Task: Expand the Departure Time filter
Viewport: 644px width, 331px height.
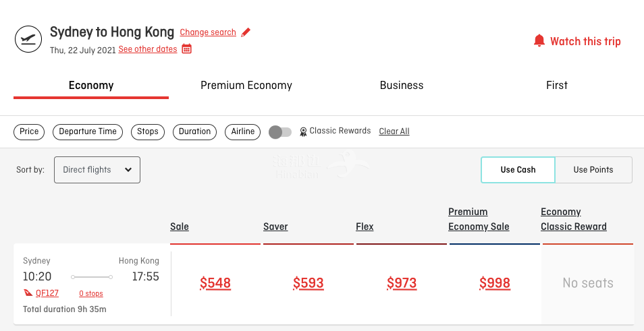Action: point(88,131)
